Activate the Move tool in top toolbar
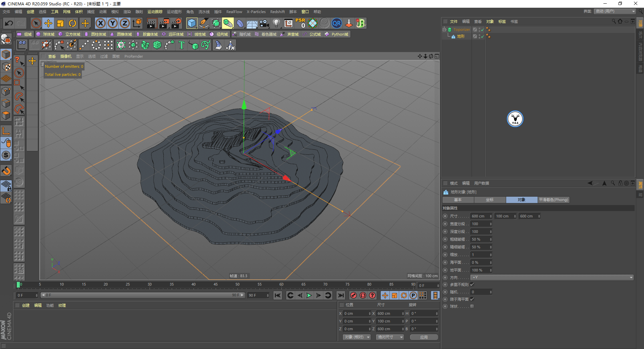This screenshot has height=349, width=644. [48, 23]
